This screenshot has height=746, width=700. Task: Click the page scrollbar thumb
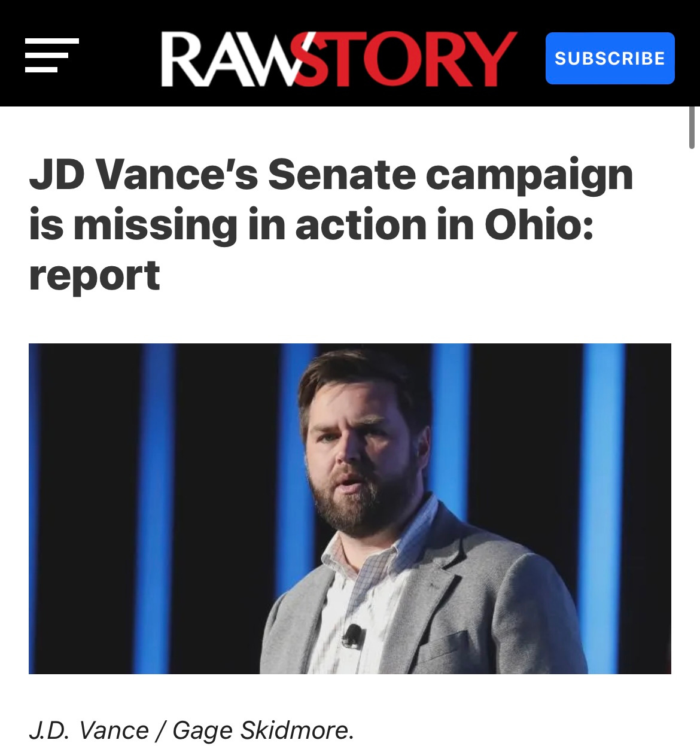point(692,127)
